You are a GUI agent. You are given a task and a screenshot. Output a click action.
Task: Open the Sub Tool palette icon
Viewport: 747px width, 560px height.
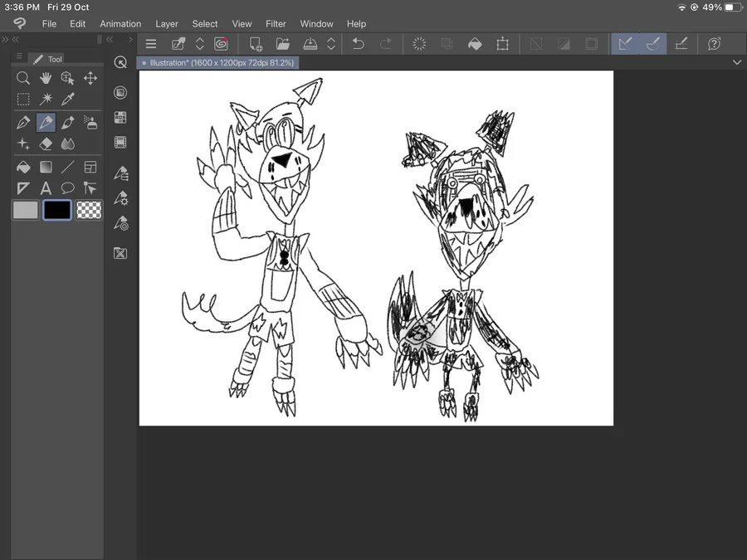point(121,173)
